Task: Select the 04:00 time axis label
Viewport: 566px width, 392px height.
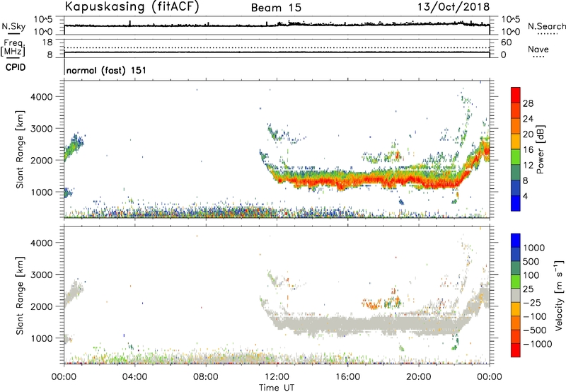Action: [x=134, y=377]
